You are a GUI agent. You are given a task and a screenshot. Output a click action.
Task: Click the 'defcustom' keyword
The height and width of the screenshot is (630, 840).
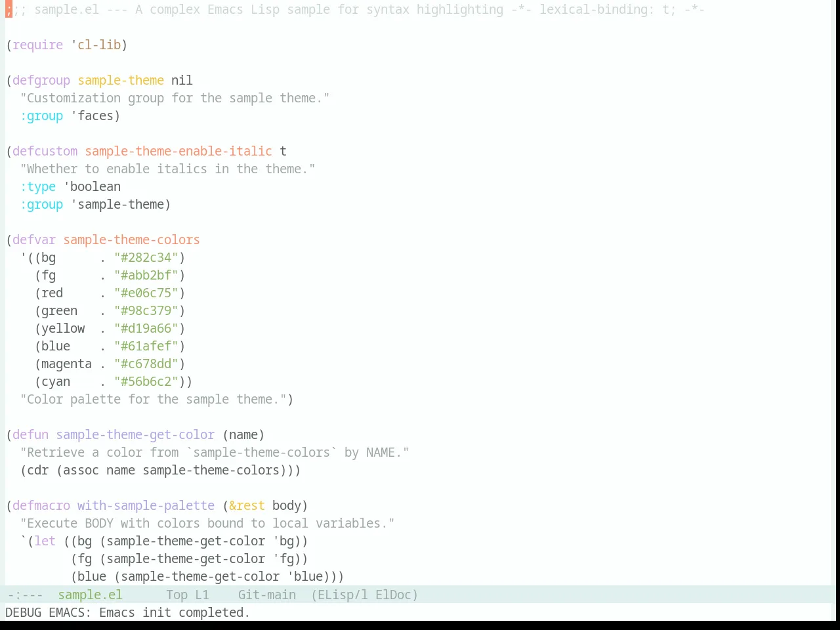click(45, 151)
